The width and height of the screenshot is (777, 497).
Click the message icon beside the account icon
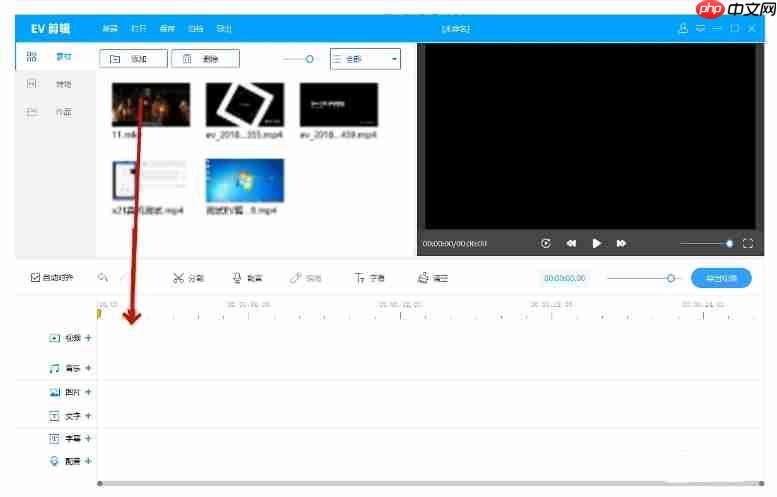coord(700,28)
